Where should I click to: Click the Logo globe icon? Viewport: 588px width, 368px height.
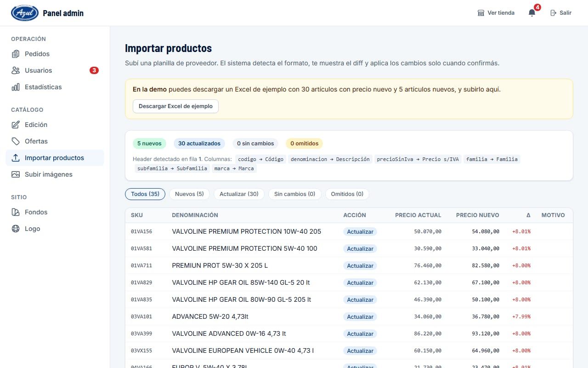16,229
